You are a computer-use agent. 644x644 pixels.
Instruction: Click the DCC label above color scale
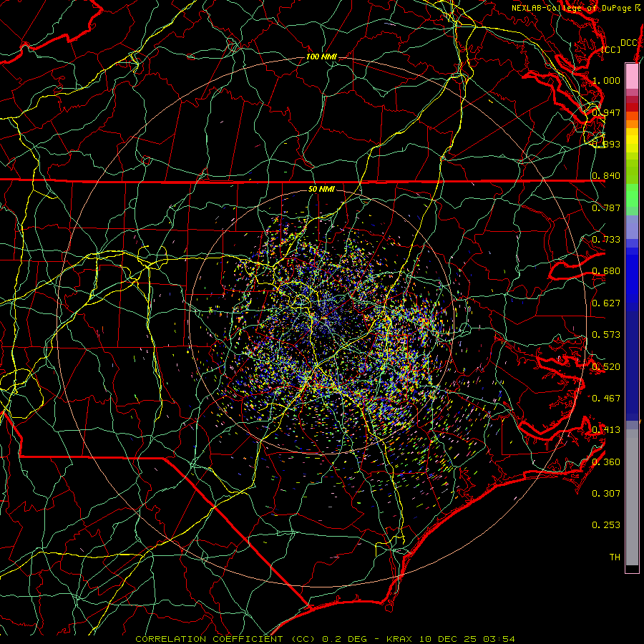[629, 43]
